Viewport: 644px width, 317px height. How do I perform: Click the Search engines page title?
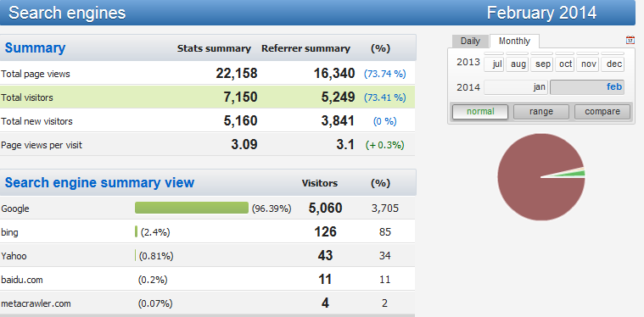coord(67,13)
